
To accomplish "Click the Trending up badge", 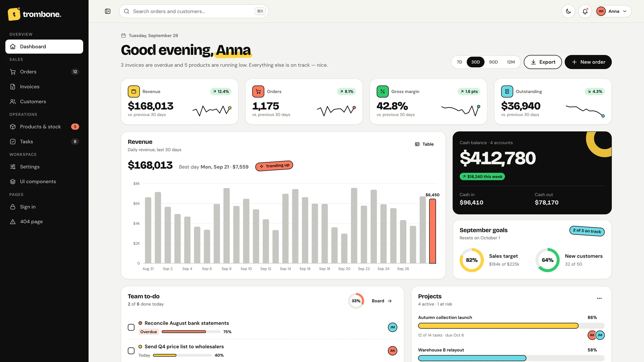I will (x=274, y=166).
